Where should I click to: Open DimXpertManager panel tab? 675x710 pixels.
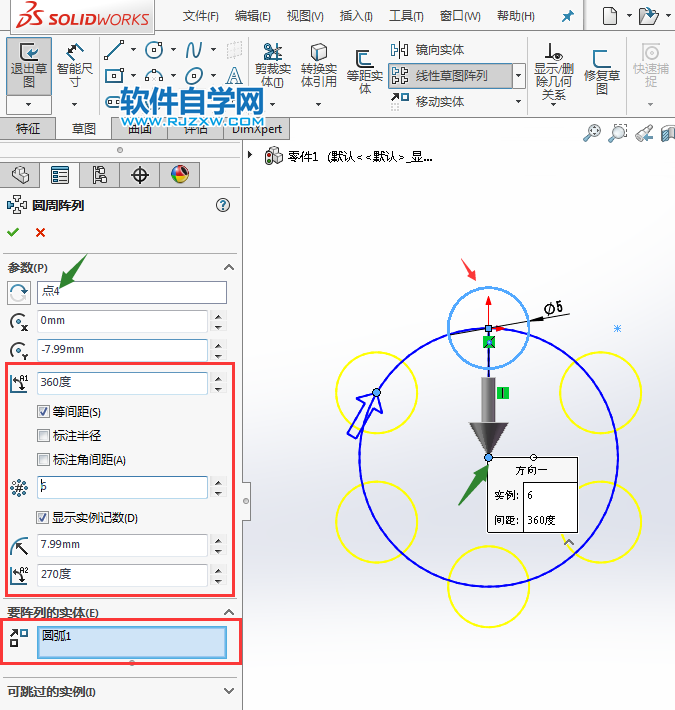pos(139,175)
